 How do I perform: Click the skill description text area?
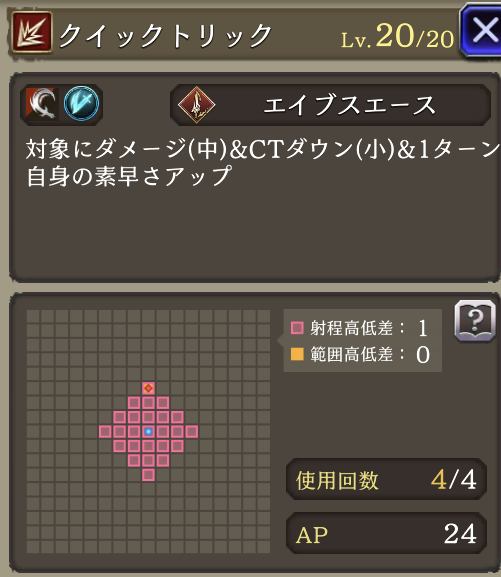255,177
